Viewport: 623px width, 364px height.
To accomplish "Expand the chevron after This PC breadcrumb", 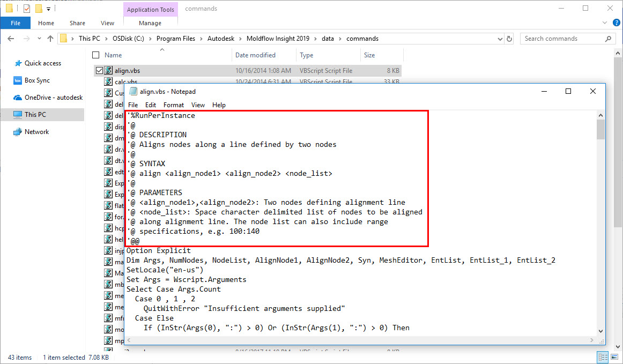I will coord(107,39).
